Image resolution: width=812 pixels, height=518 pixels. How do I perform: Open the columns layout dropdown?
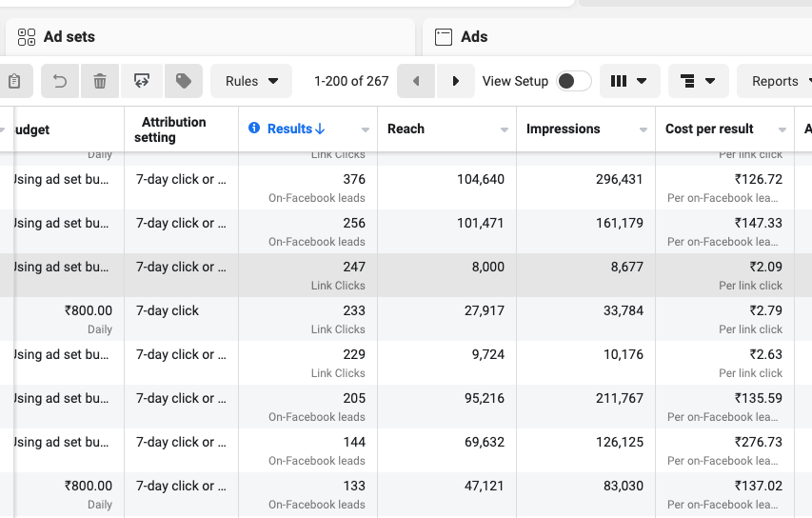[x=629, y=82]
